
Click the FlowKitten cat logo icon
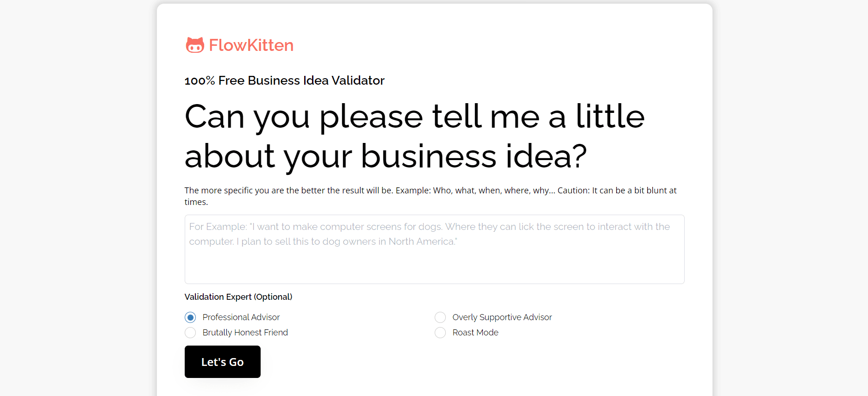point(195,44)
